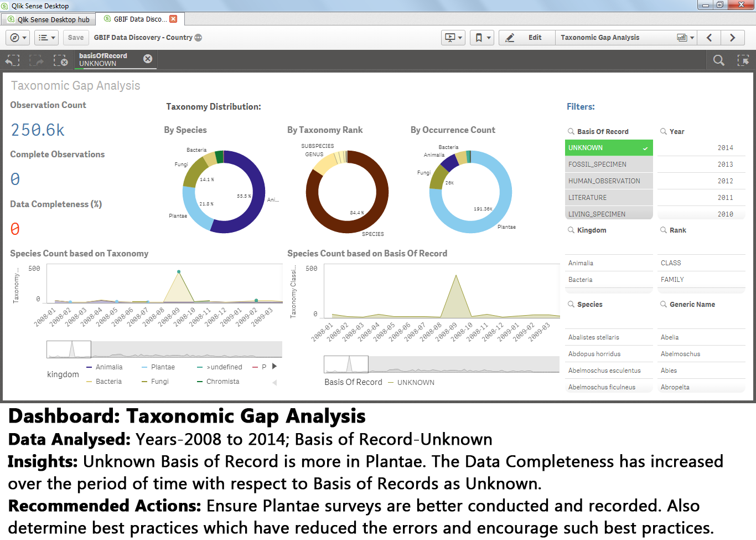Deselect UNKNOWN in Basis Of Record filter
Image resolution: width=756 pixels, height=540 pixels.
coord(609,148)
